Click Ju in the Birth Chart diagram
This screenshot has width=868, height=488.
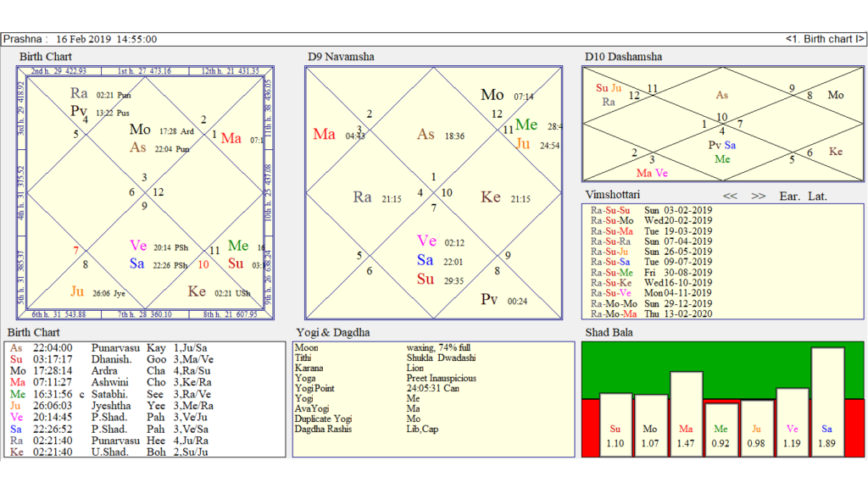pos(77,291)
